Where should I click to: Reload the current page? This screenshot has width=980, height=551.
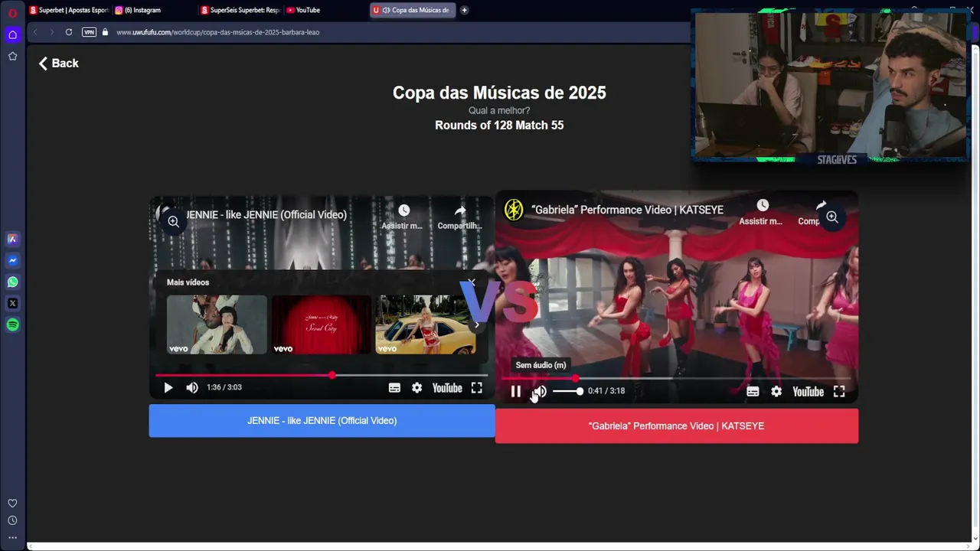(x=69, y=32)
